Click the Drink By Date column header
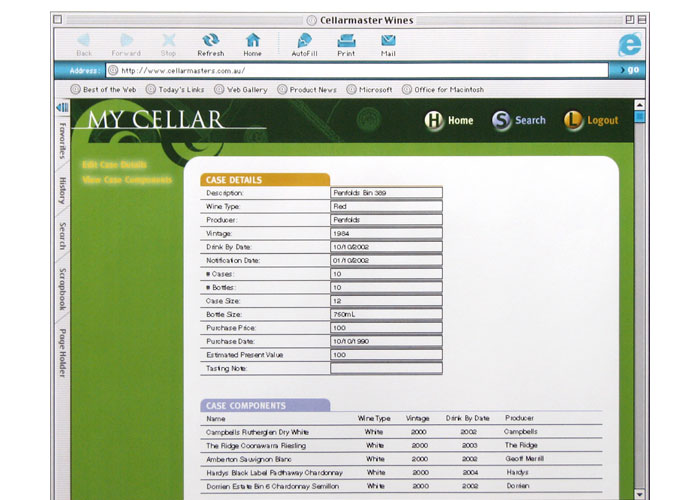The image size is (700, 500). click(x=468, y=418)
